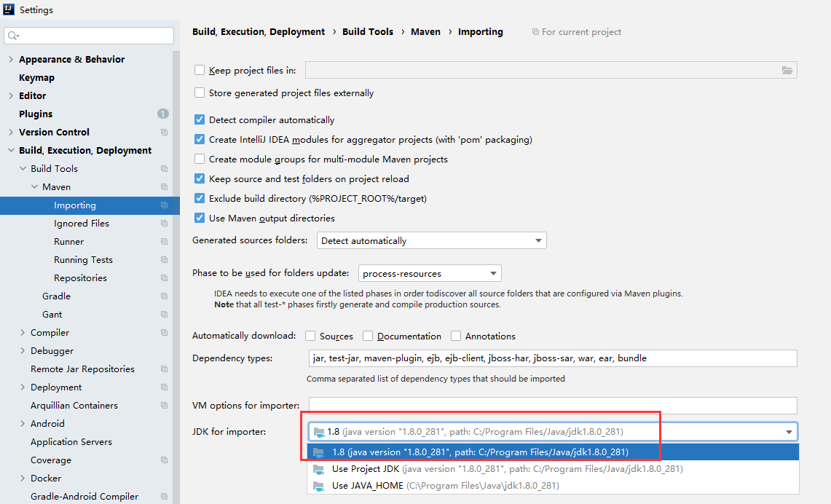Click the project-level icon next to Gradle-Android Compiler
Image resolution: width=831 pixels, height=504 pixels.
tap(165, 497)
